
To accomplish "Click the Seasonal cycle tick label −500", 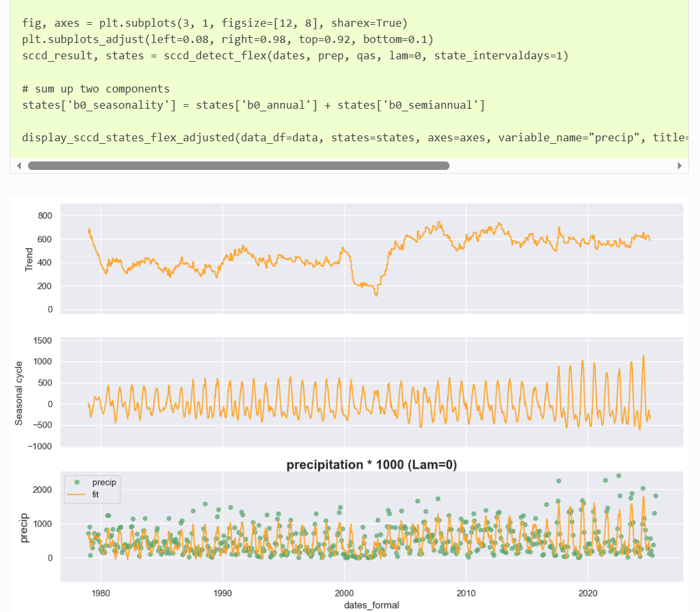I will pyautogui.click(x=42, y=425).
